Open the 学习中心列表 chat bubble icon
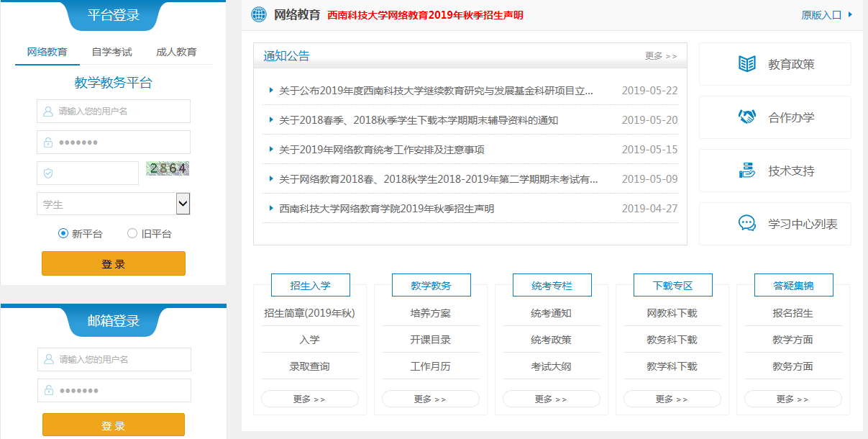Screen dimensions: 868x439 click(x=747, y=224)
